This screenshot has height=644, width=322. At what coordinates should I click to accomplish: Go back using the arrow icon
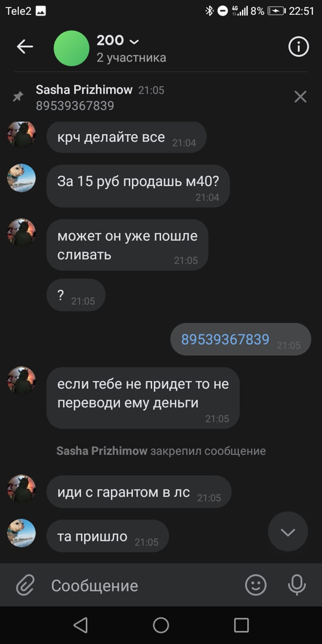(24, 47)
